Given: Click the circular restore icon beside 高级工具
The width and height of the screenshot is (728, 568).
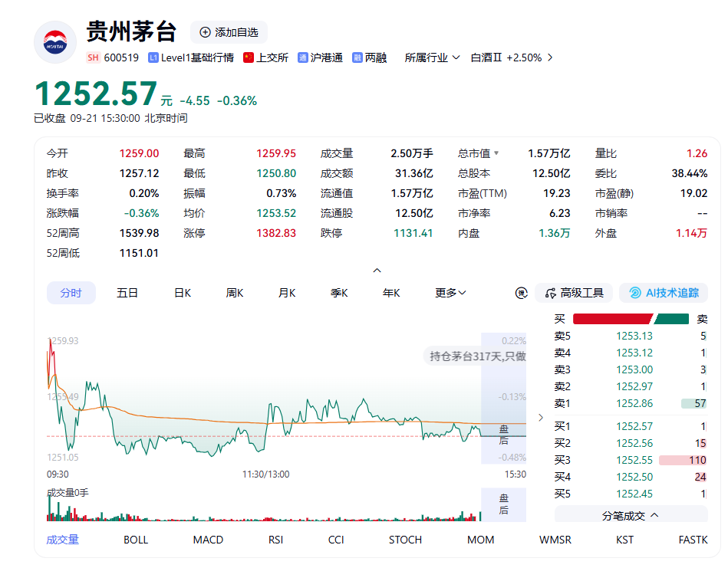Looking at the screenshot, I should click(522, 293).
